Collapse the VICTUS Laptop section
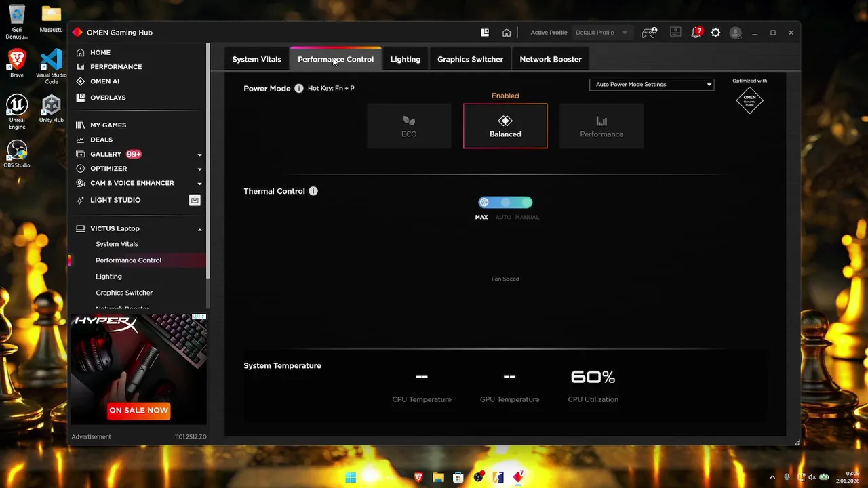Image resolution: width=868 pixels, height=488 pixels. click(x=199, y=229)
